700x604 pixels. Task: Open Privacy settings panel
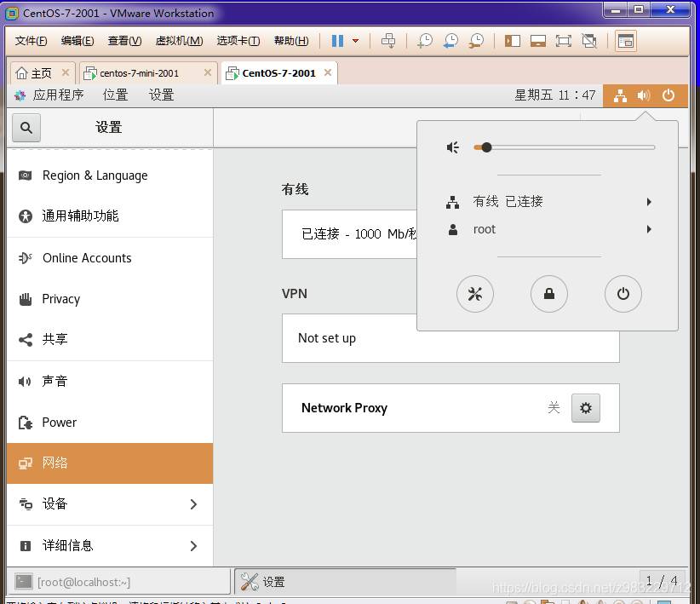pyautogui.click(x=110, y=299)
